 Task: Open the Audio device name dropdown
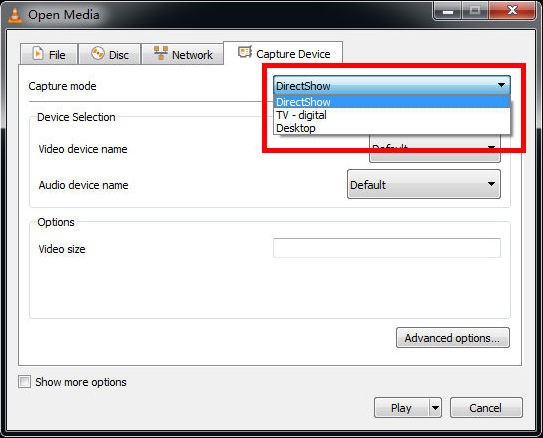pyautogui.click(x=424, y=184)
